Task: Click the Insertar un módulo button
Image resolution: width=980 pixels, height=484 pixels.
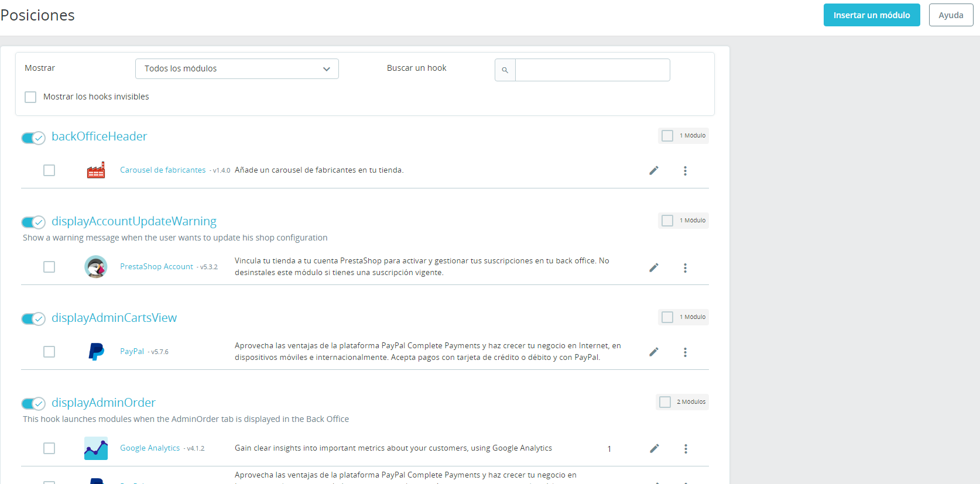Action: [872, 15]
